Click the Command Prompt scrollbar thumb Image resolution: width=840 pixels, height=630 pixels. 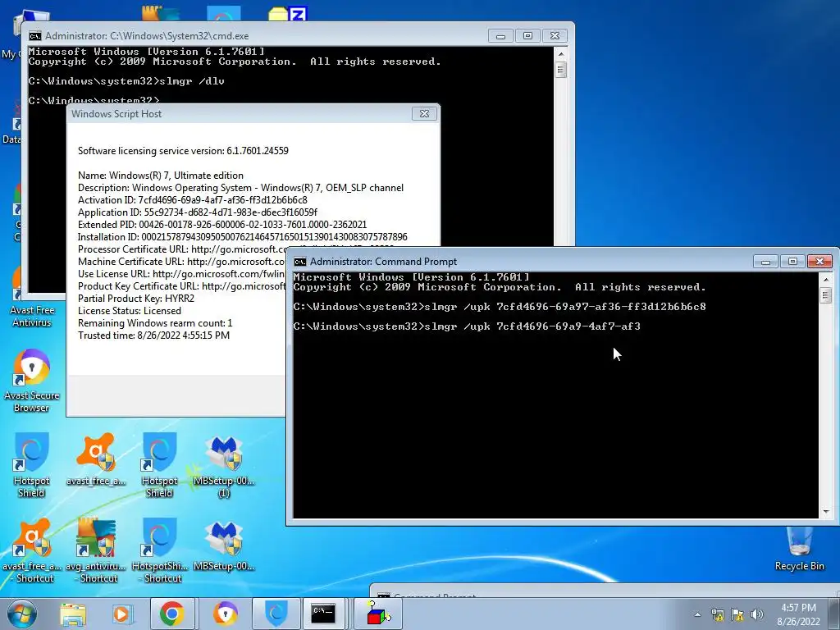825,295
